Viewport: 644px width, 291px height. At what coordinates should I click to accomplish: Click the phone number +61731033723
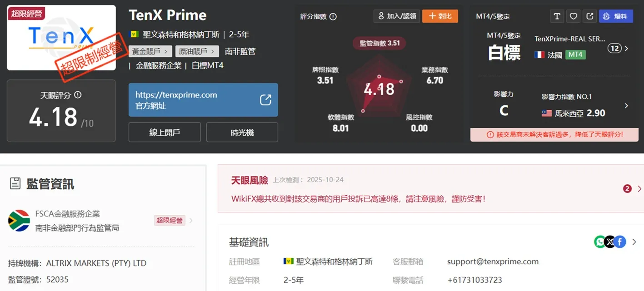point(474,280)
